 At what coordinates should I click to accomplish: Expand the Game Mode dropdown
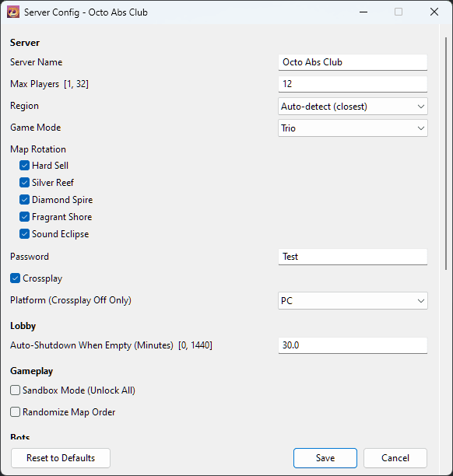[353, 128]
